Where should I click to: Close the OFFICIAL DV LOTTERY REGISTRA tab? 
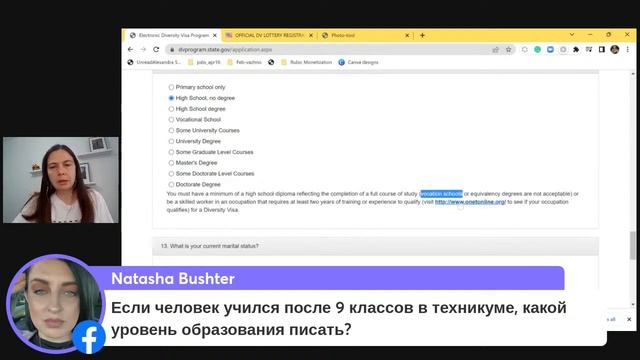(x=311, y=36)
